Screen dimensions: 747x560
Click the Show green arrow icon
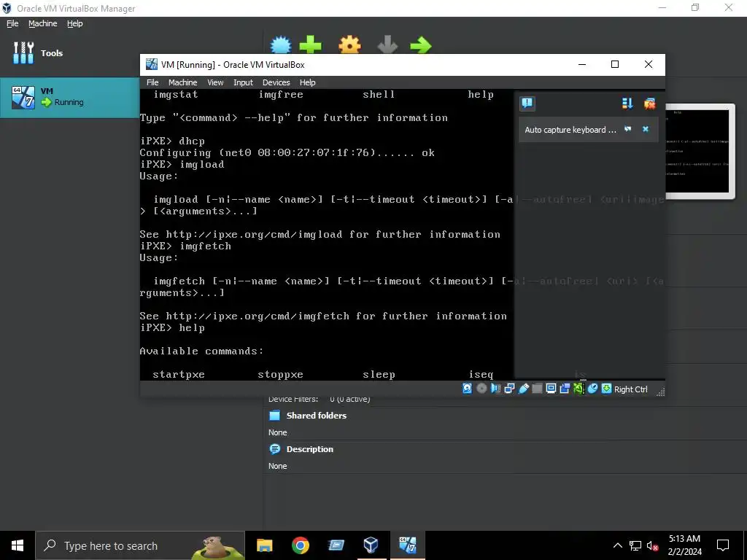(421, 45)
